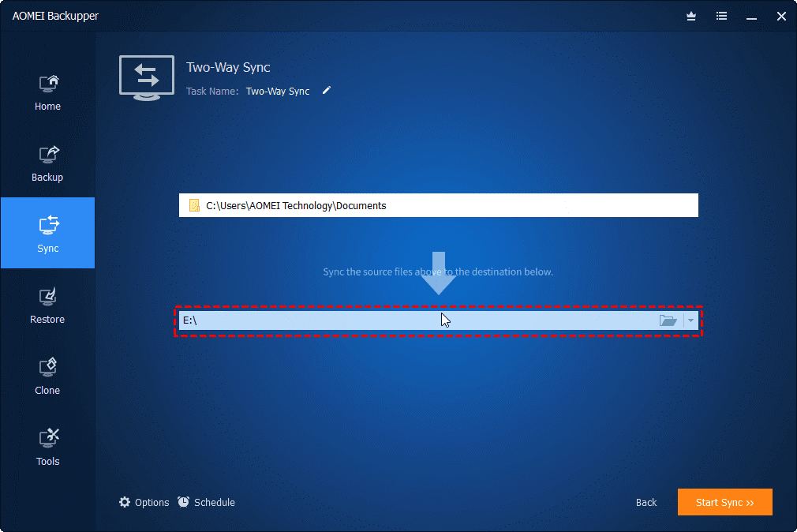797x532 pixels.
Task: Open the Tools section
Action: click(x=47, y=445)
